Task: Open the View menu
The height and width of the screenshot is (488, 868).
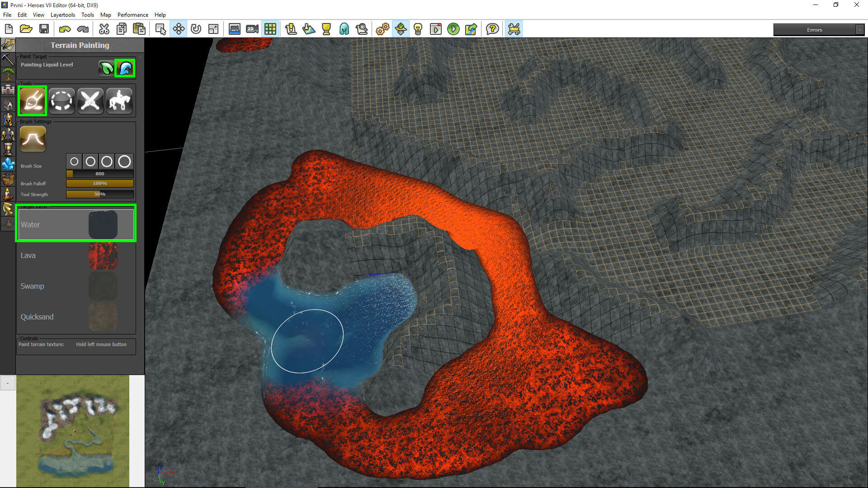Action: pyautogui.click(x=38, y=15)
